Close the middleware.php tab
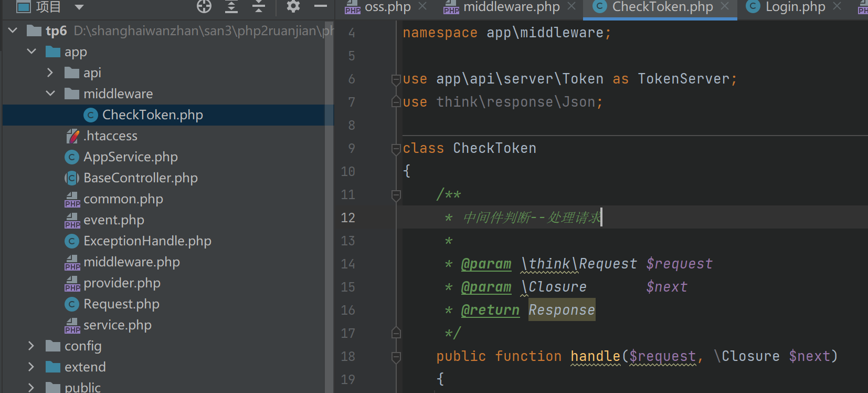The image size is (868, 393). click(571, 6)
